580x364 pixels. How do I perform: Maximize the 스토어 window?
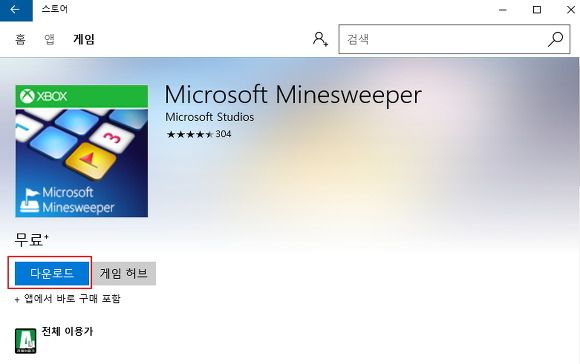point(537,10)
